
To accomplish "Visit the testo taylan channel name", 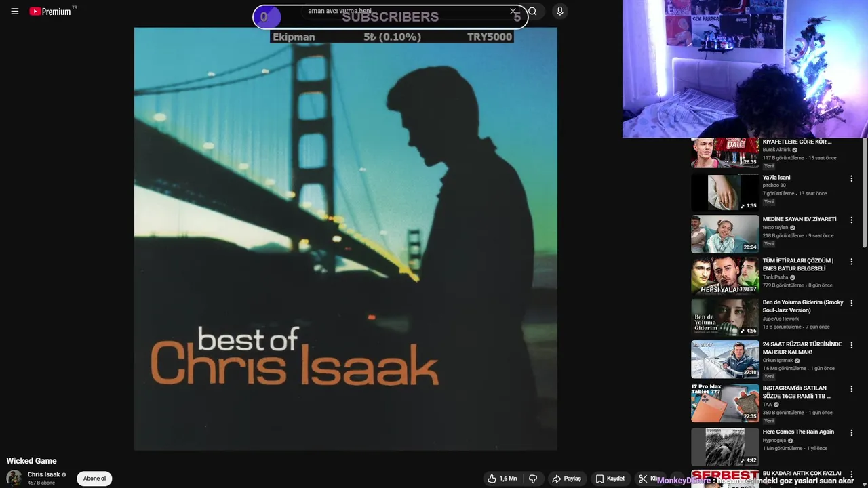I will click(775, 227).
